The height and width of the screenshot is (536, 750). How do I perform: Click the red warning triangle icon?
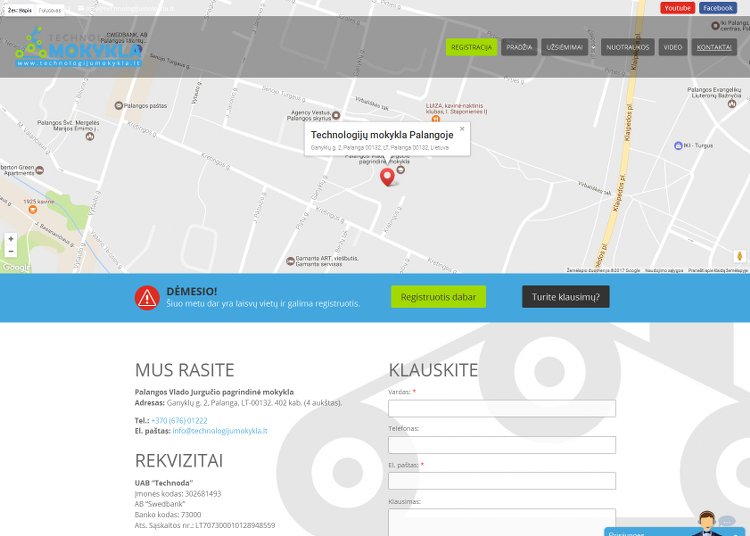(147, 297)
